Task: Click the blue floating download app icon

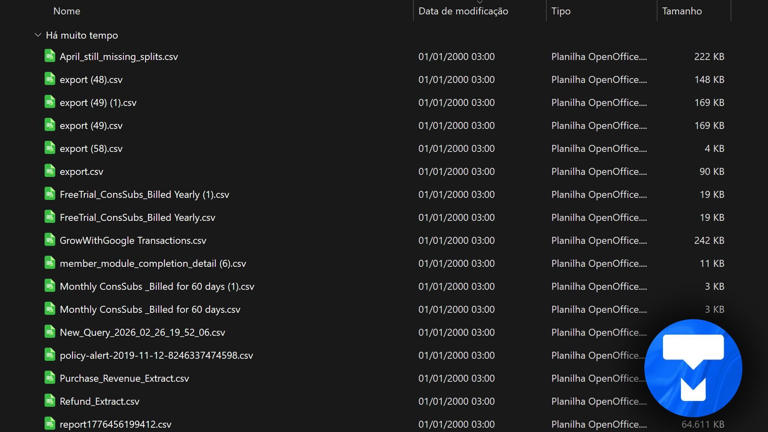Action: point(693,368)
